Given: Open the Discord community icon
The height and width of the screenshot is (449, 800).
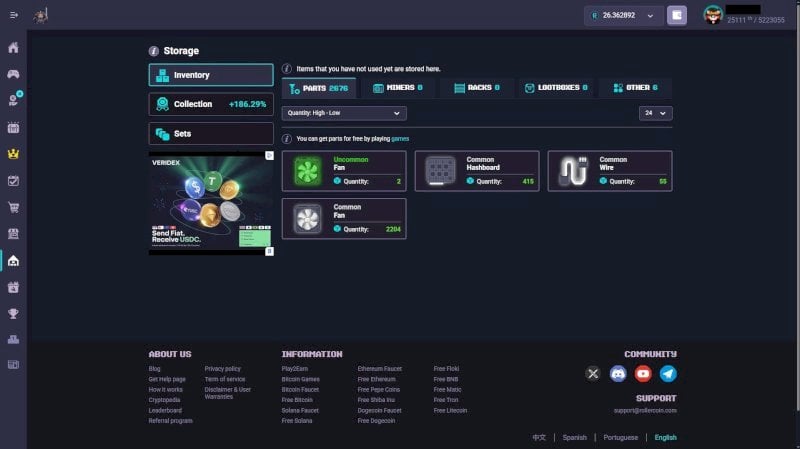Looking at the screenshot, I should pyautogui.click(x=618, y=373).
